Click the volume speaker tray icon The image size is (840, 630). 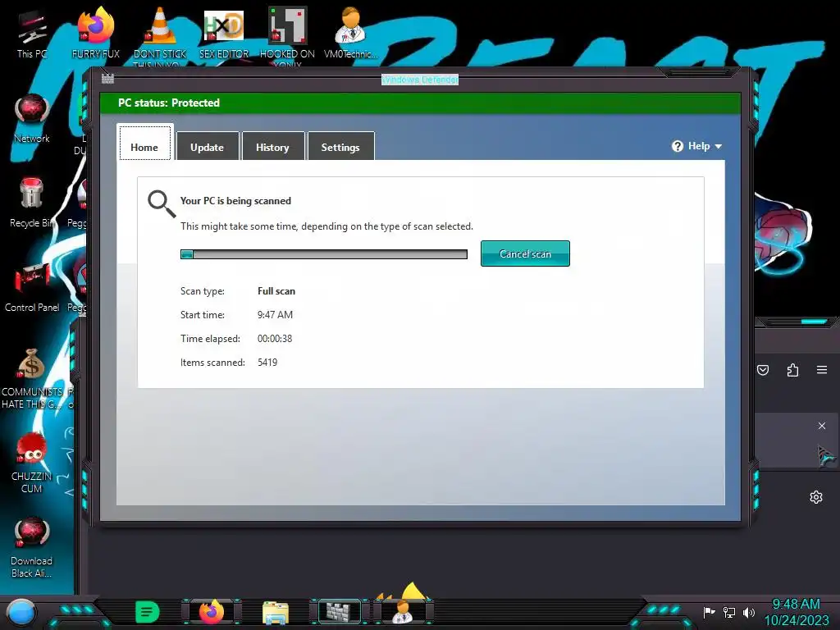point(749,612)
